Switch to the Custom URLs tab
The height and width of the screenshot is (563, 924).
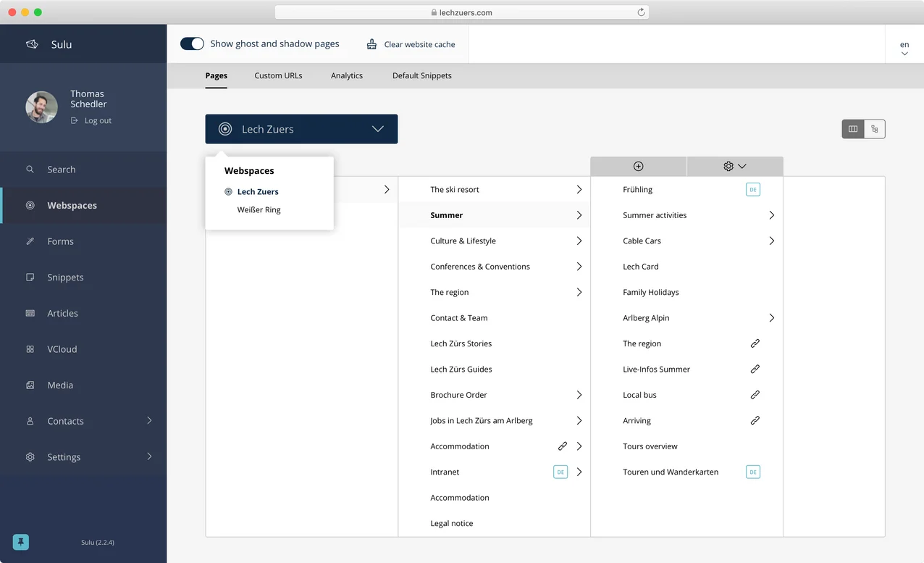278,75
